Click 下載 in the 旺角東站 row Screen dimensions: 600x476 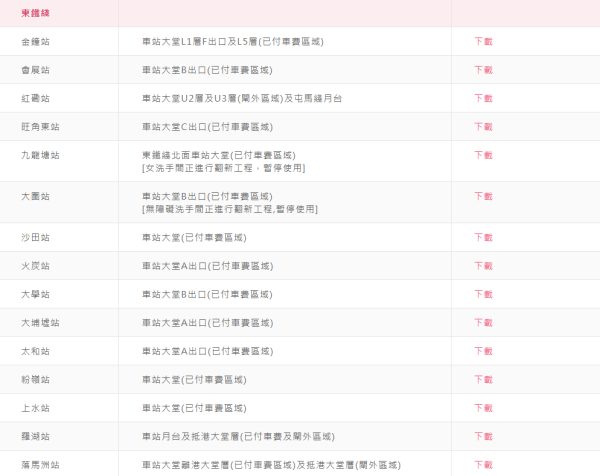(x=483, y=127)
